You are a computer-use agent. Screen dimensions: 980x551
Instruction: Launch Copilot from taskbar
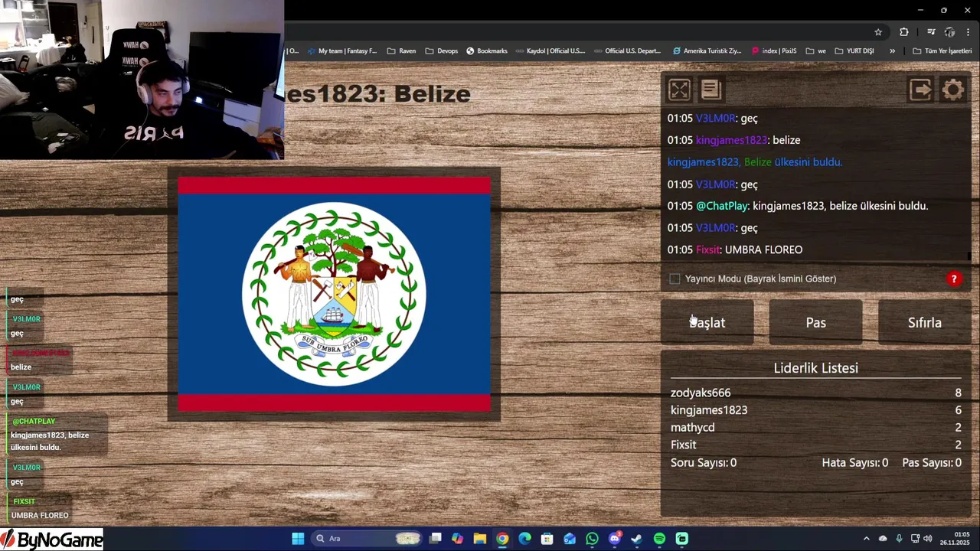click(x=457, y=539)
